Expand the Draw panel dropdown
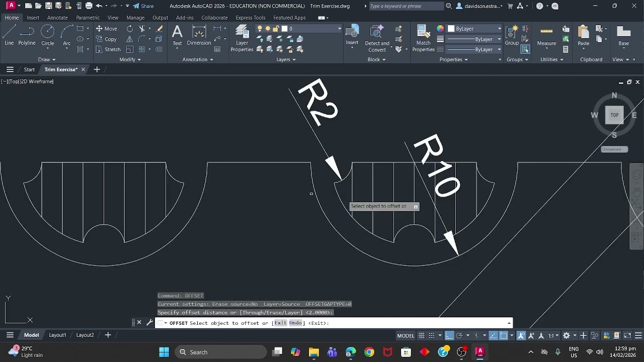Screen dimensions: 644x362 [x=47, y=59]
